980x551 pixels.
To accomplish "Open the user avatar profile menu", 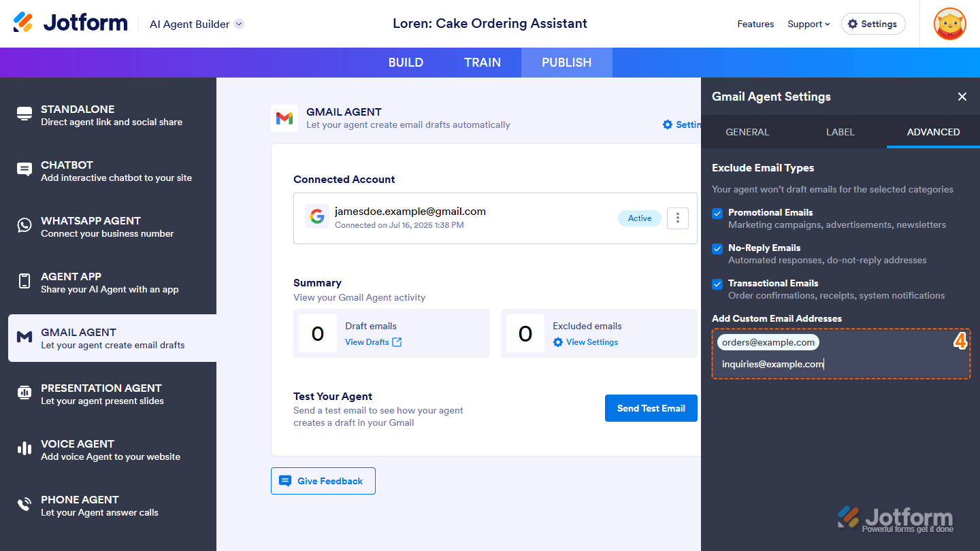I will click(950, 24).
